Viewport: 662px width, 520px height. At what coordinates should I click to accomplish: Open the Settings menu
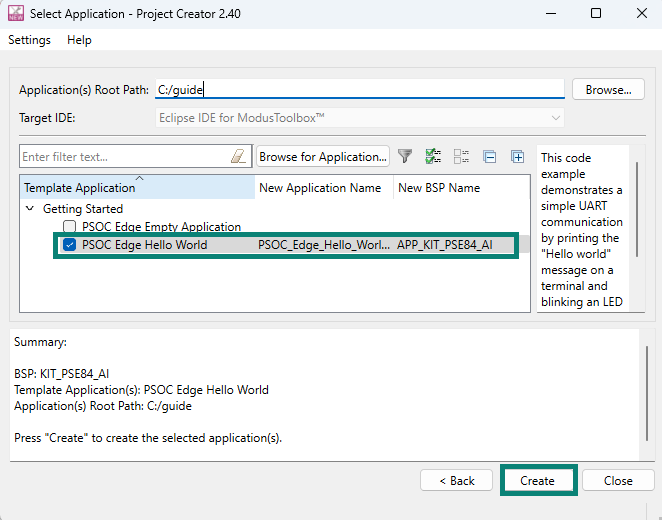tap(29, 40)
